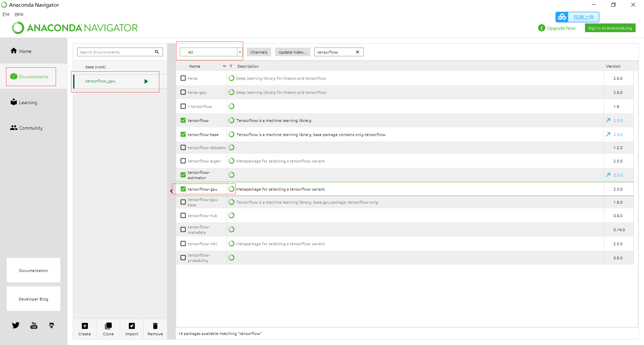The image size is (644, 345).
Task: Click the Anaconda Navigator logo
Action: (x=75, y=28)
